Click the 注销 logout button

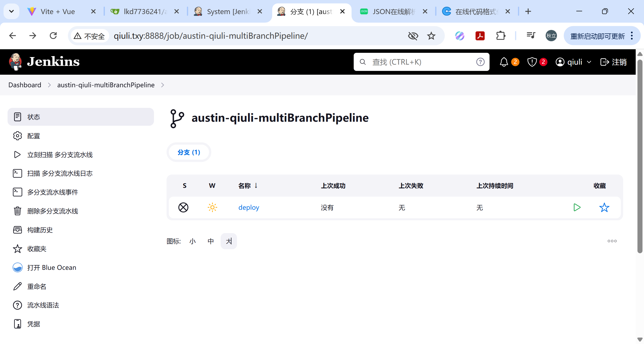(613, 62)
